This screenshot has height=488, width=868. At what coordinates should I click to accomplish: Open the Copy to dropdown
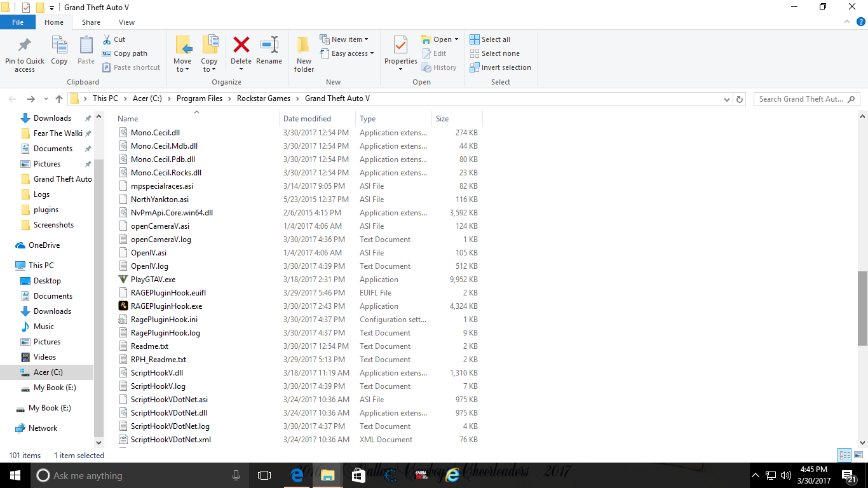coord(209,55)
